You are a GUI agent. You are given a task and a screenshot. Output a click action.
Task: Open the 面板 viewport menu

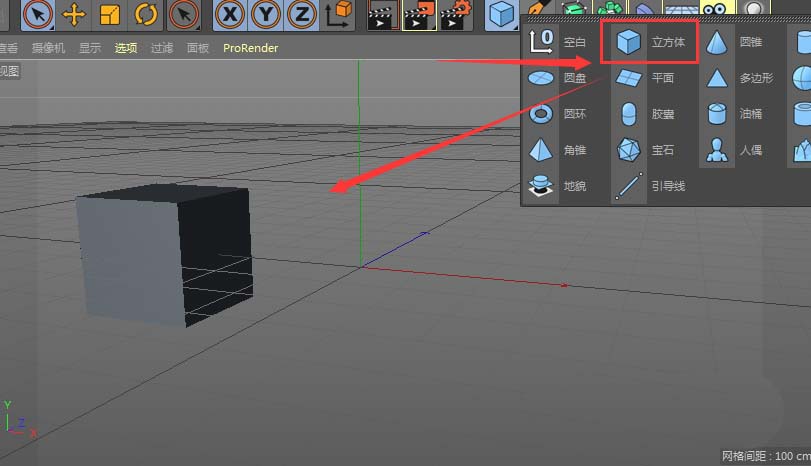(198, 48)
